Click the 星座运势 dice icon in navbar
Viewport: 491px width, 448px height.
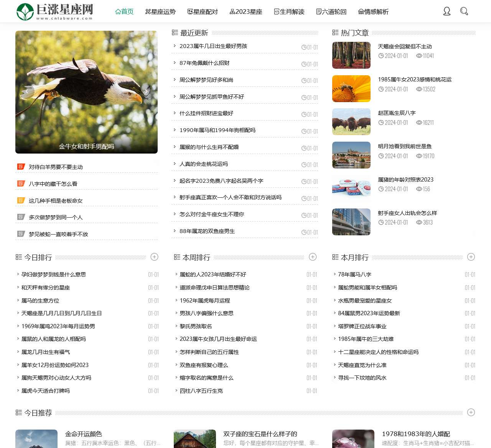tap(147, 12)
